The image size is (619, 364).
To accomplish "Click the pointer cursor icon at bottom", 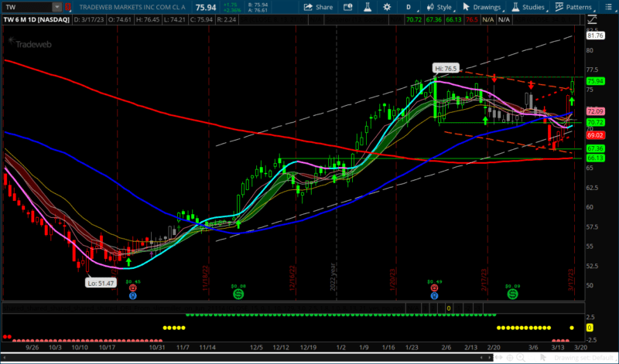I will (543, 358).
